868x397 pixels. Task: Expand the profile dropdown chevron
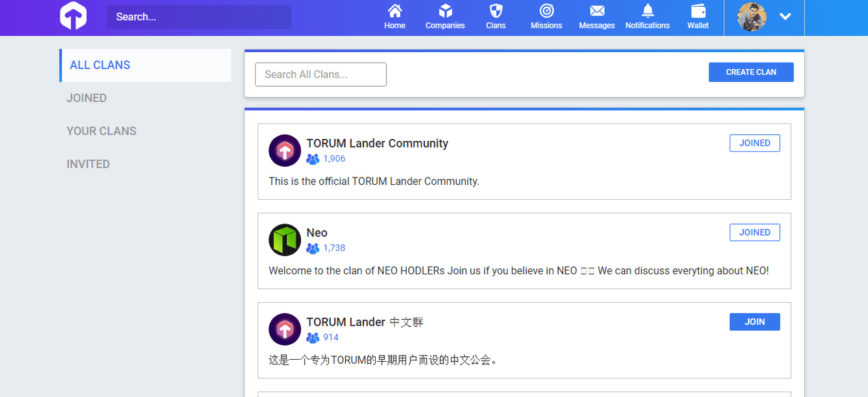(x=785, y=17)
